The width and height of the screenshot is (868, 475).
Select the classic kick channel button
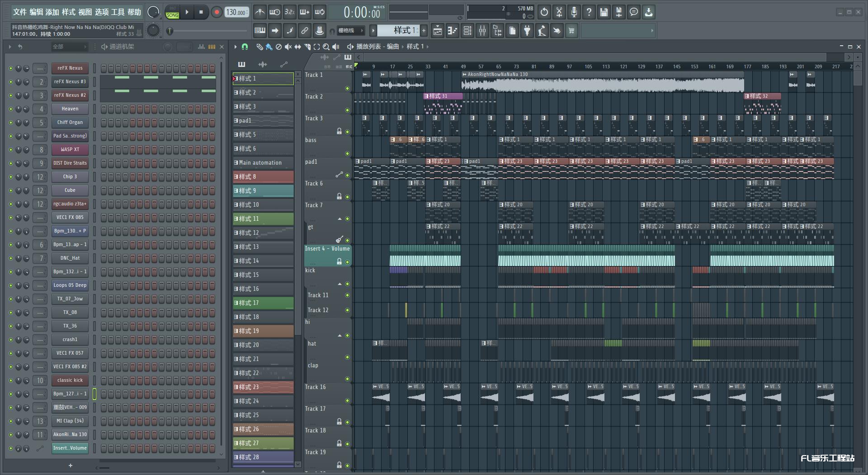(70, 380)
